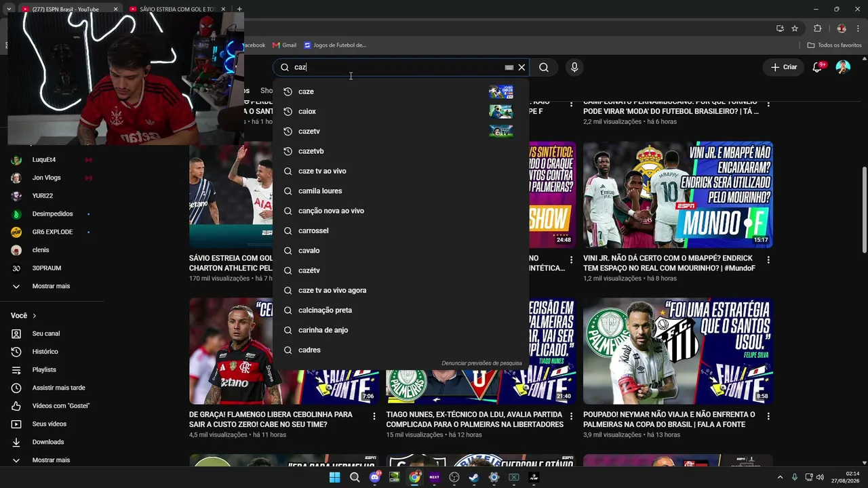The width and height of the screenshot is (868, 488).
Task: Open more options for the Neymar Poupado video
Action: [x=768, y=416]
